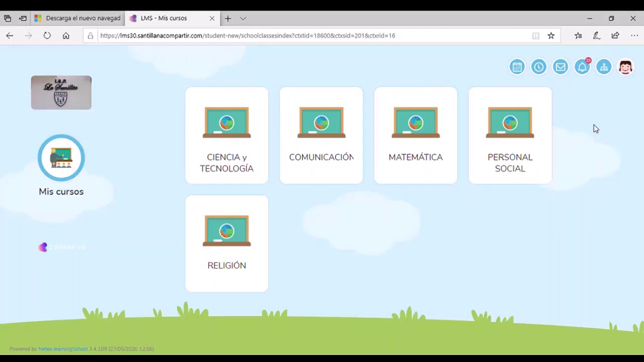644x362 pixels.
Task: Open the MATEMÁTICA course card
Action: (416, 135)
